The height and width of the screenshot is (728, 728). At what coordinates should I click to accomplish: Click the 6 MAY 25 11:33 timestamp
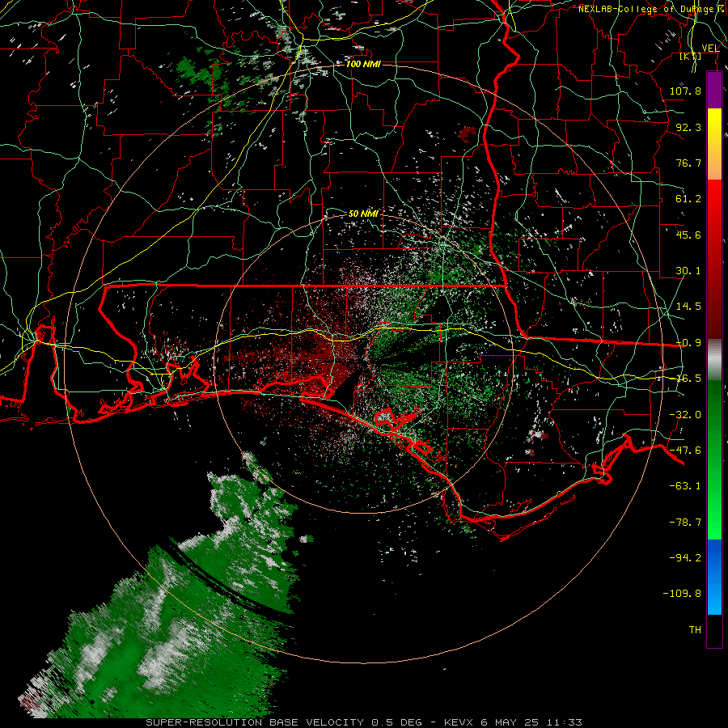point(531,722)
